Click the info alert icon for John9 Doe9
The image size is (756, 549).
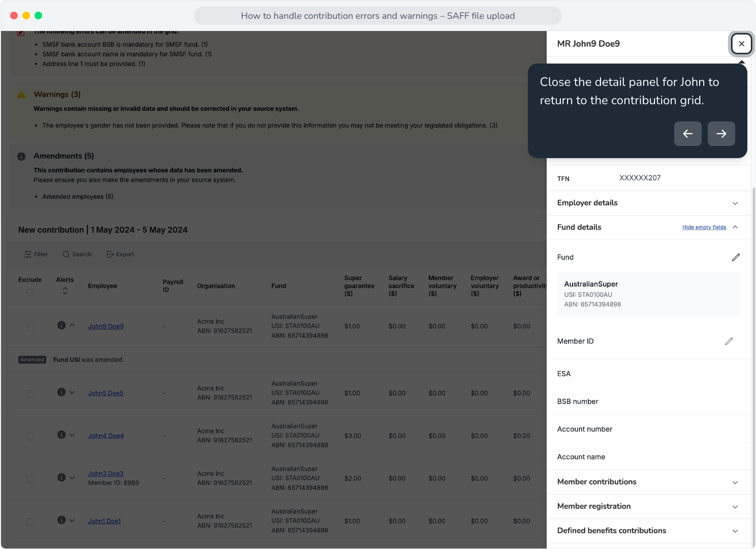(x=61, y=325)
